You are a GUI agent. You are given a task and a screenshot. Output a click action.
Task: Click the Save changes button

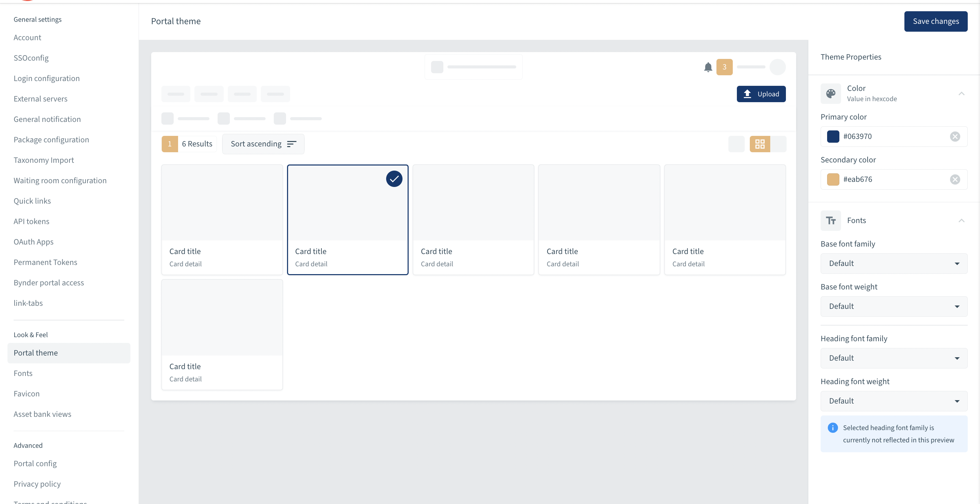pos(936,21)
